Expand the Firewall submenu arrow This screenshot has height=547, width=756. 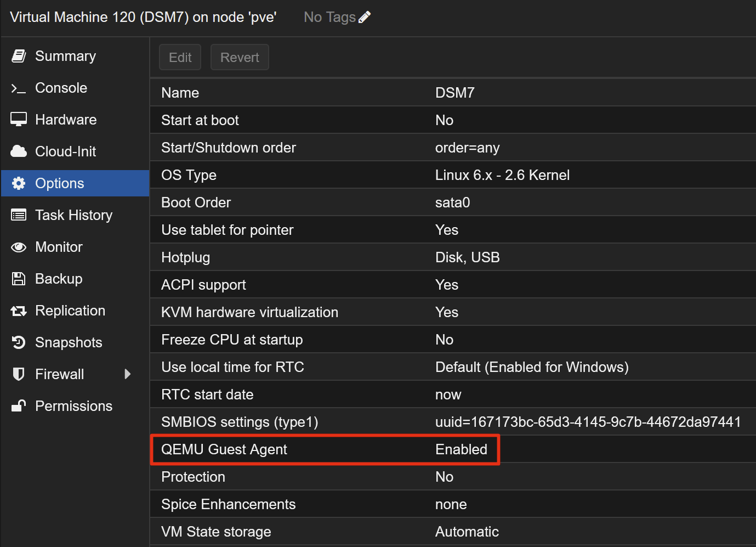click(x=128, y=374)
